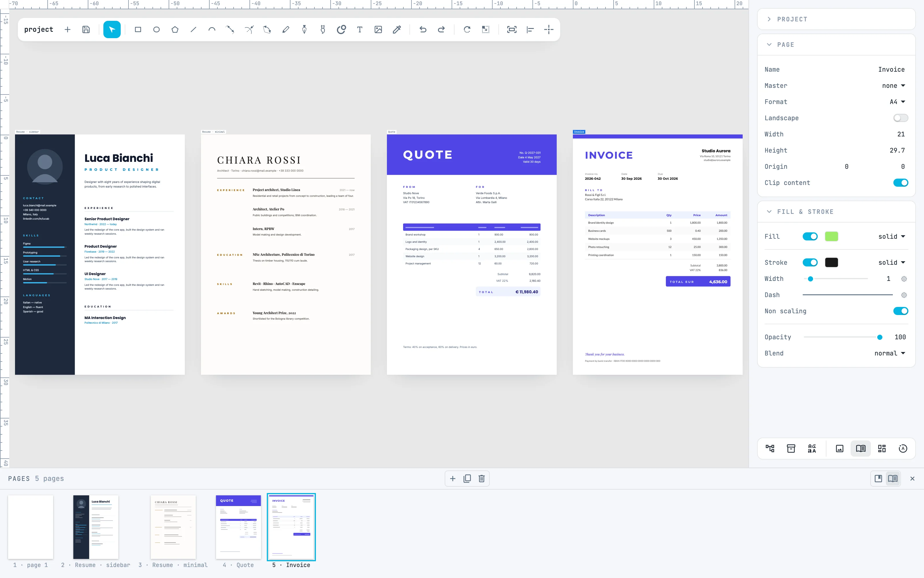Viewport: 924px width, 578px height.
Task: Select the Rectangle tool
Action: (x=138, y=29)
